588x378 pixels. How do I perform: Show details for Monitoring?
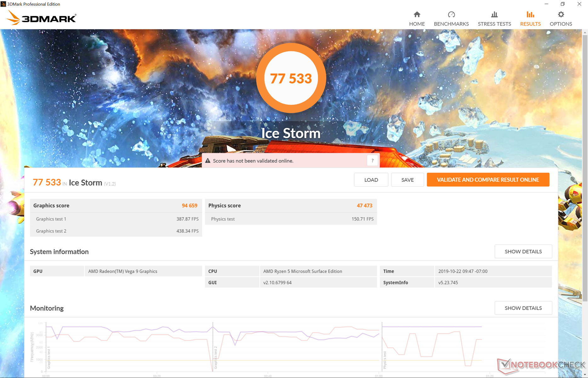click(x=523, y=308)
